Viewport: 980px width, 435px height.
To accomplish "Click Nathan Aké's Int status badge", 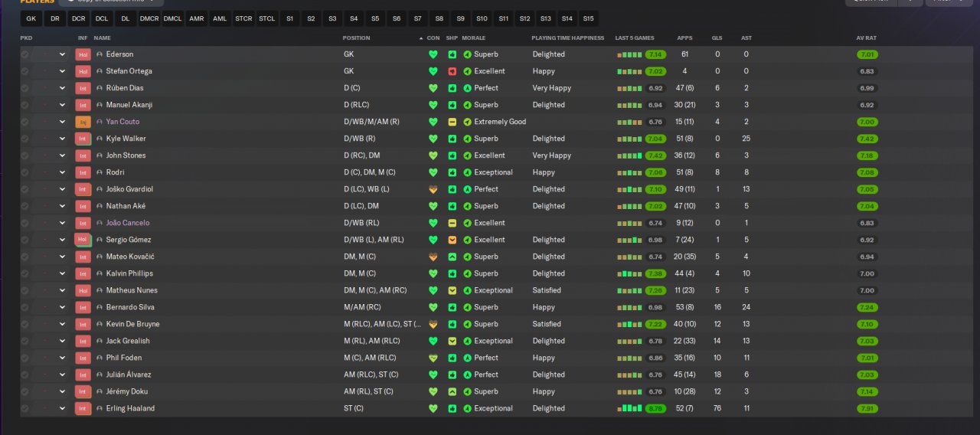I will [83, 206].
